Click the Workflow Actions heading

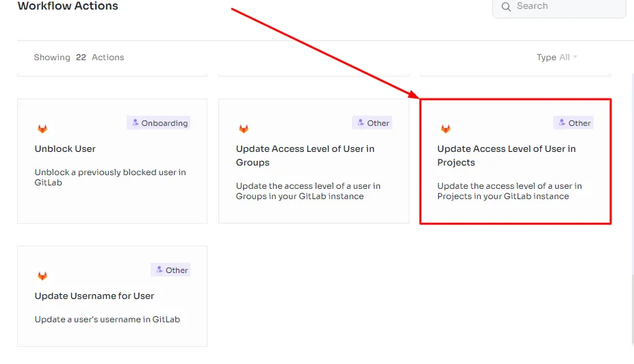point(68,6)
